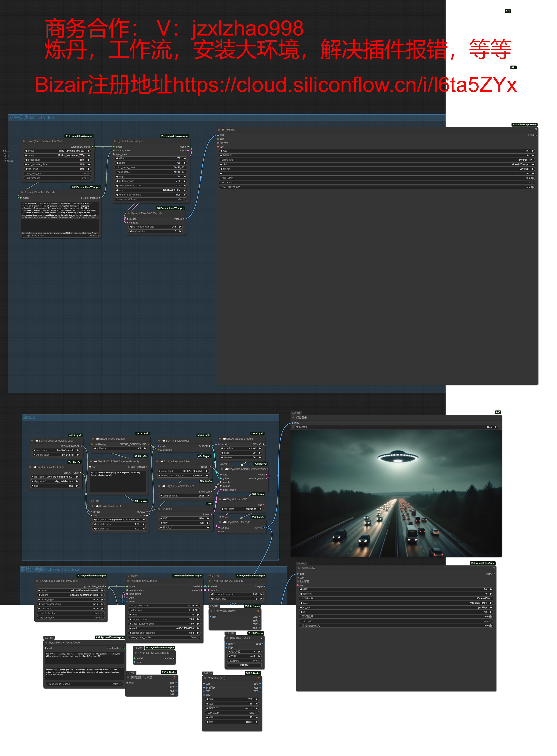The width and height of the screenshot is (557, 756).
Task: Open the variant dropdown in node #5
Action: (58, 155)
